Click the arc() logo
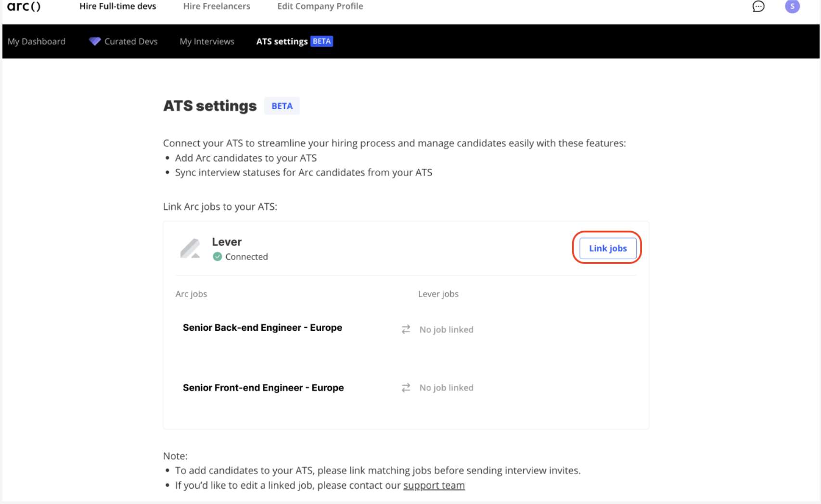821x504 pixels. (x=23, y=7)
